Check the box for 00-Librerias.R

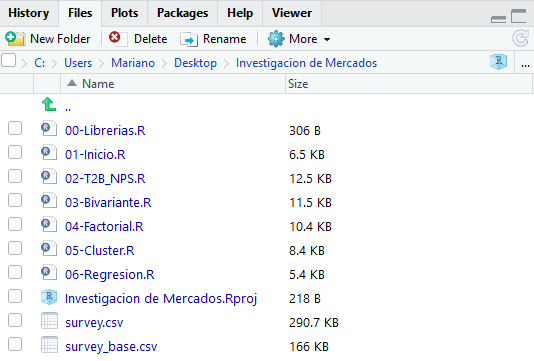point(15,128)
